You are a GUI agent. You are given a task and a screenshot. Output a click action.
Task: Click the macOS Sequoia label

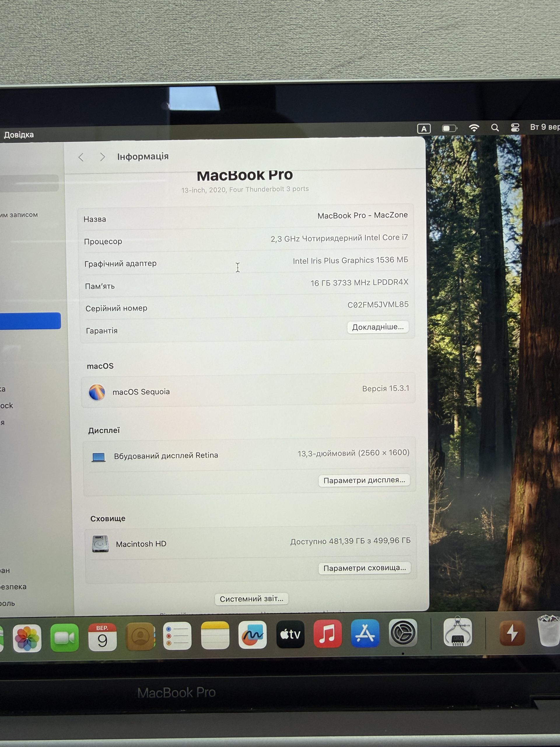click(x=141, y=392)
